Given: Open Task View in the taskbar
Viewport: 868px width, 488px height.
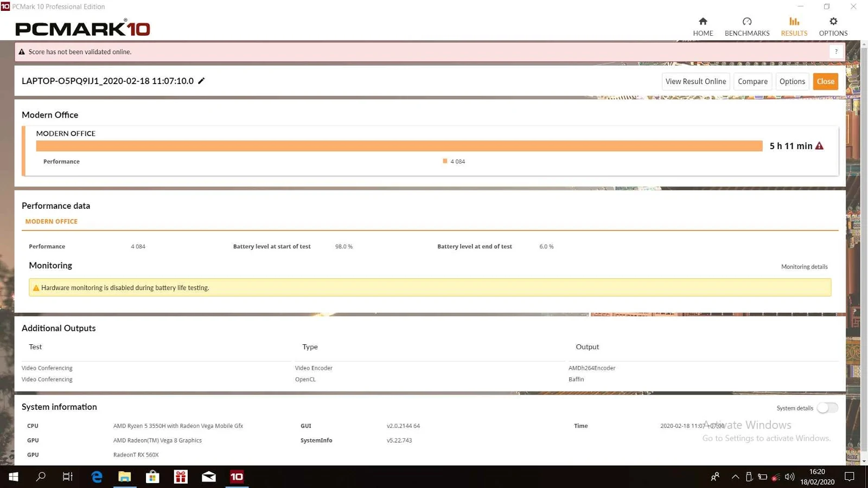Looking at the screenshot, I should [x=68, y=477].
